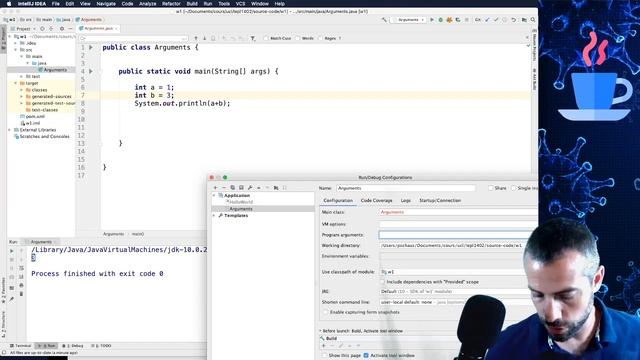
Task: Collapse the src folder in project tree
Action: (16, 50)
